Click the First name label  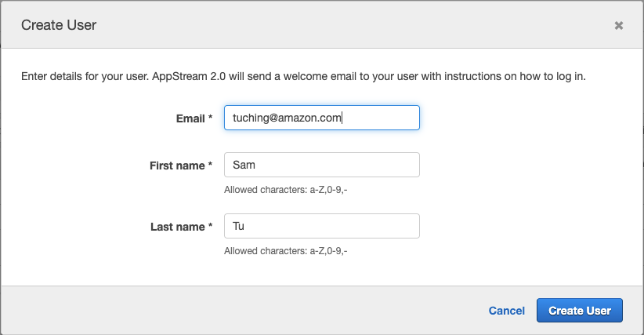point(177,166)
